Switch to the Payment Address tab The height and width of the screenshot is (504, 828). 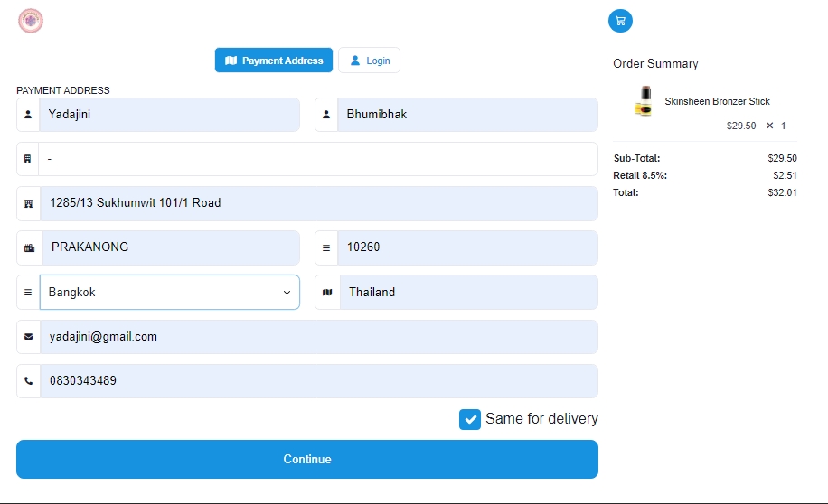[274, 61]
